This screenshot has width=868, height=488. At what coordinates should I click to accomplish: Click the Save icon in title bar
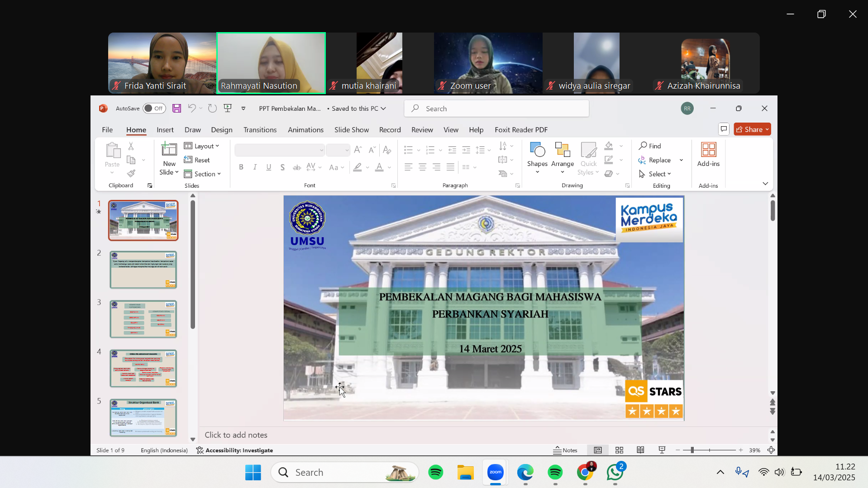(176, 108)
